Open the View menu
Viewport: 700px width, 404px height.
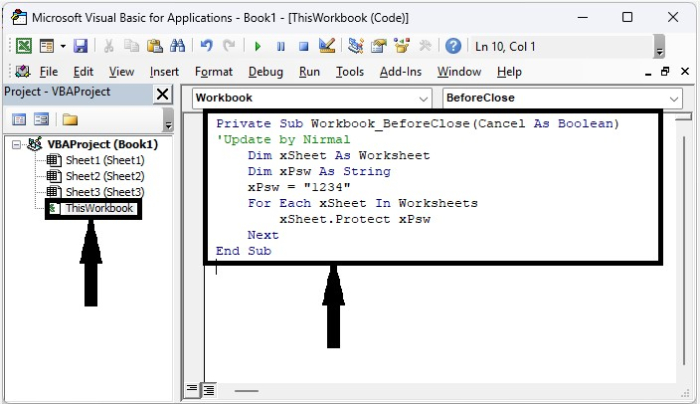tap(121, 72)
